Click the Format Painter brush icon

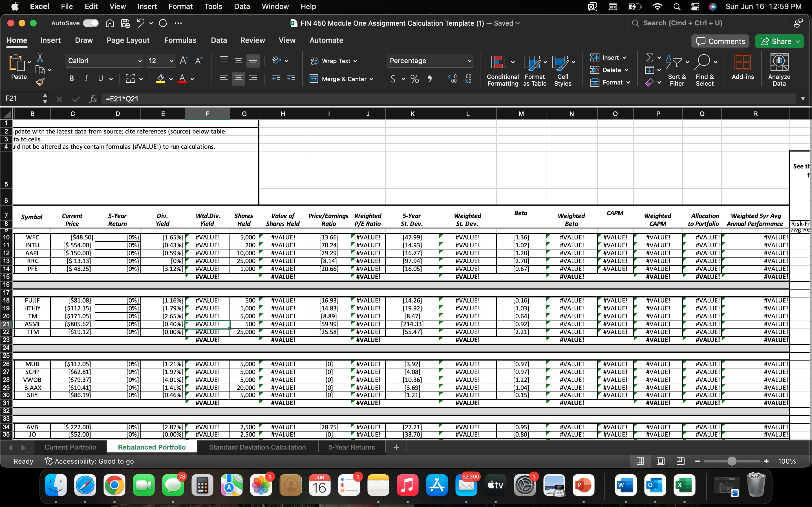[40, 82]
